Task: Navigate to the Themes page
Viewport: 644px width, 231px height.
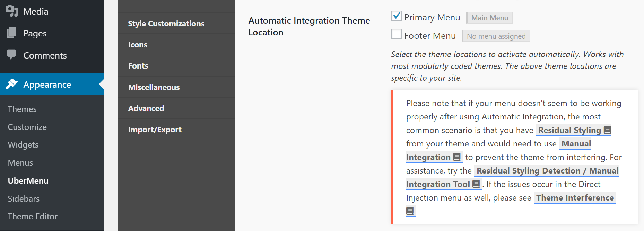Action: tap(22, 109)
